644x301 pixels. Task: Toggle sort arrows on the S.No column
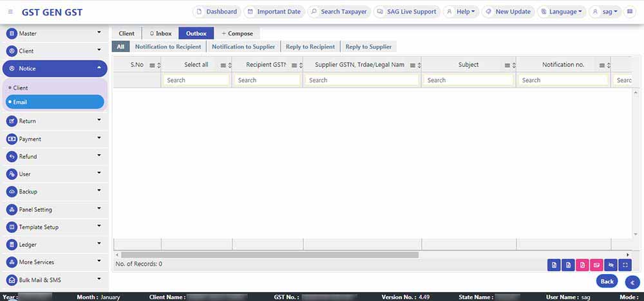pos(159,65)
